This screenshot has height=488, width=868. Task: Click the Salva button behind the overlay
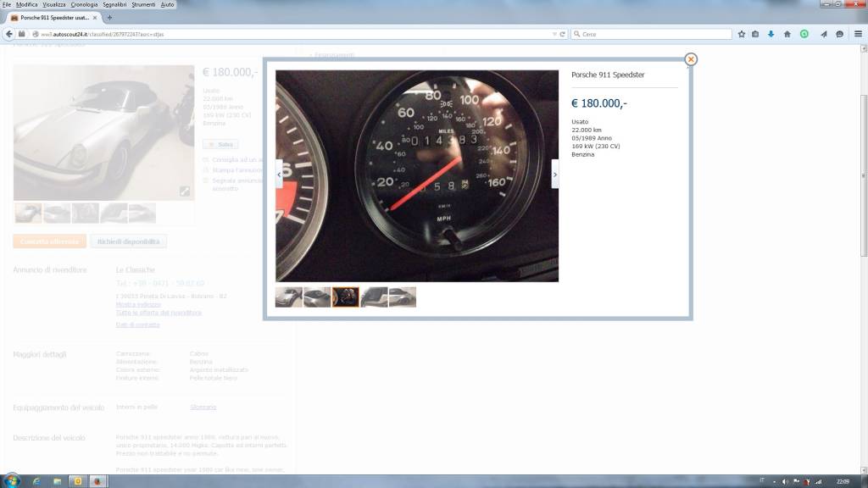click(x=220, y=144)
